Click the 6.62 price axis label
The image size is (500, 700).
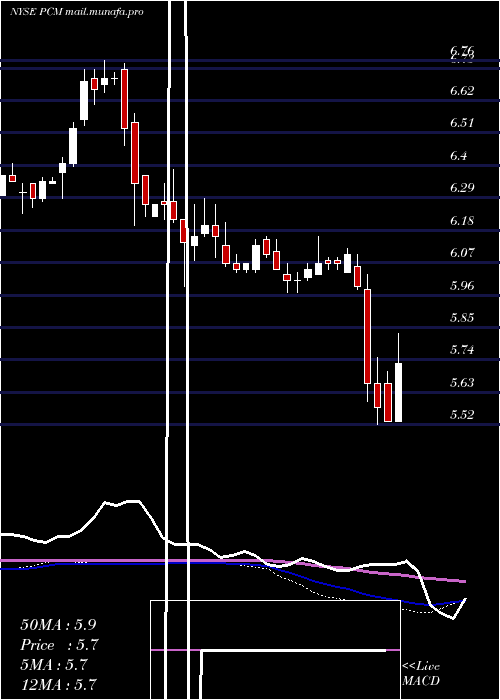tap(462, 91)
